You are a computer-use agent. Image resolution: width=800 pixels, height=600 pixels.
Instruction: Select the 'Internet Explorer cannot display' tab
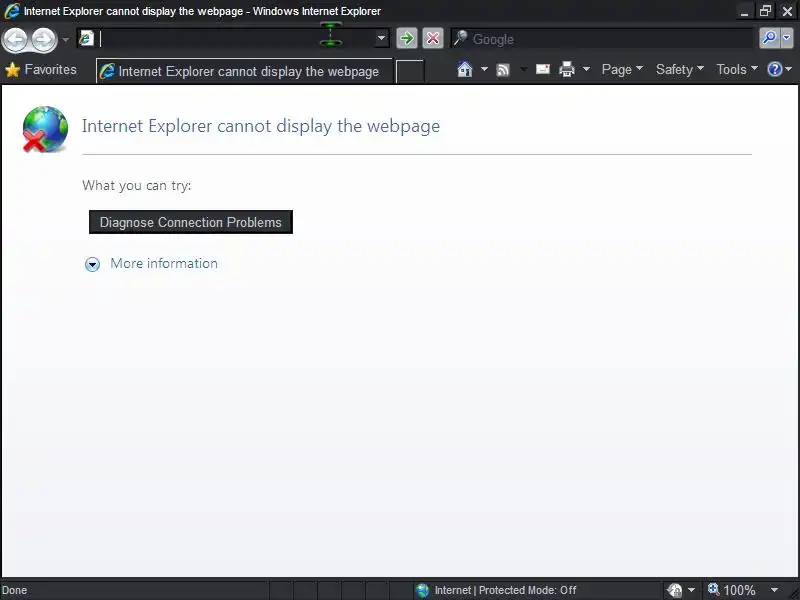pos(244,71)
